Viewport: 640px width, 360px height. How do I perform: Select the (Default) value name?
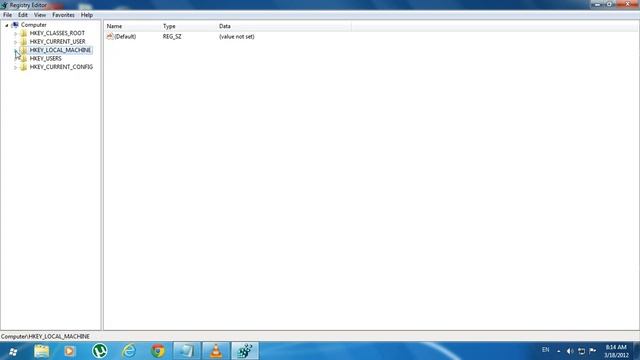(x=125, y=37)
